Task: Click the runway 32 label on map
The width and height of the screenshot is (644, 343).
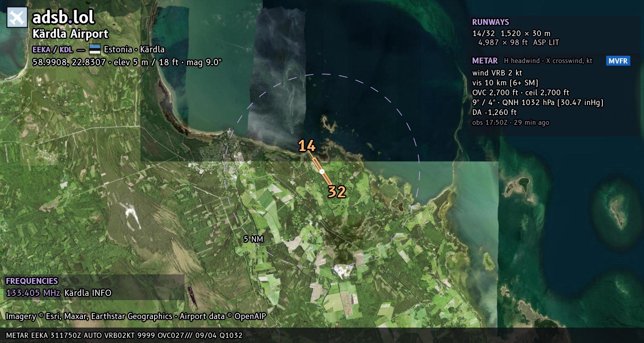Action: pyautogui.click(x=337, y=192)
